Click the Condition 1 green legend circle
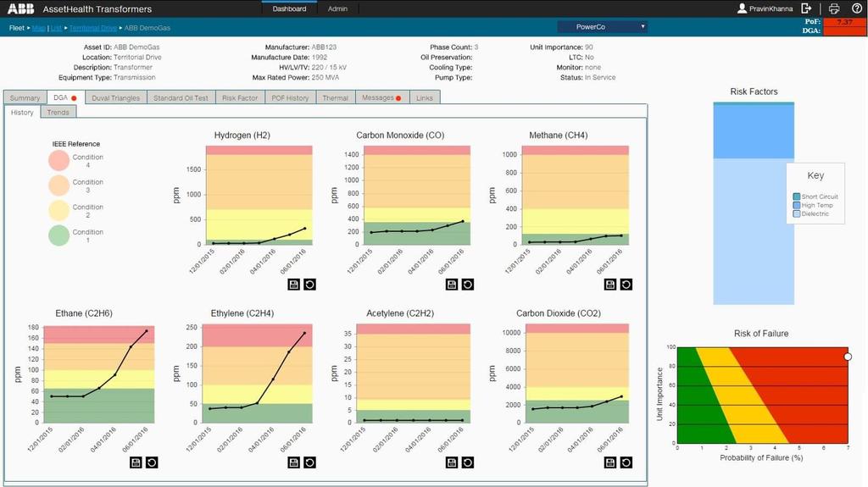The image size is (868, 487). 58,235
